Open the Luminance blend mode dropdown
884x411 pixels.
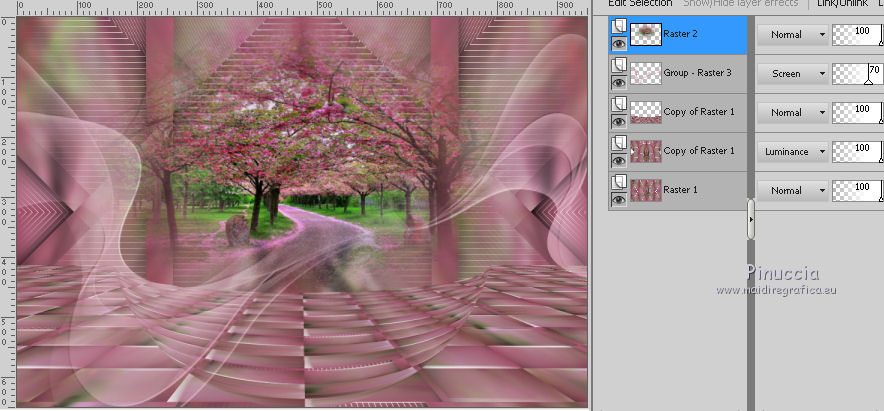coord(792,152)
